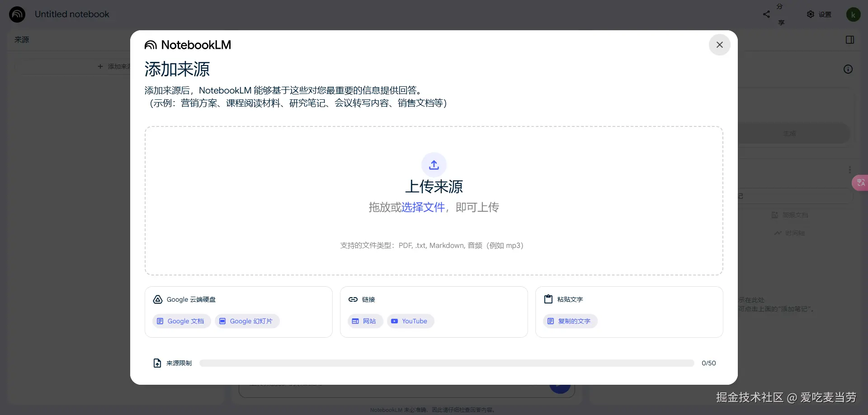
Task: Add a Google 幻灯片 source
Action: point(247,321)
